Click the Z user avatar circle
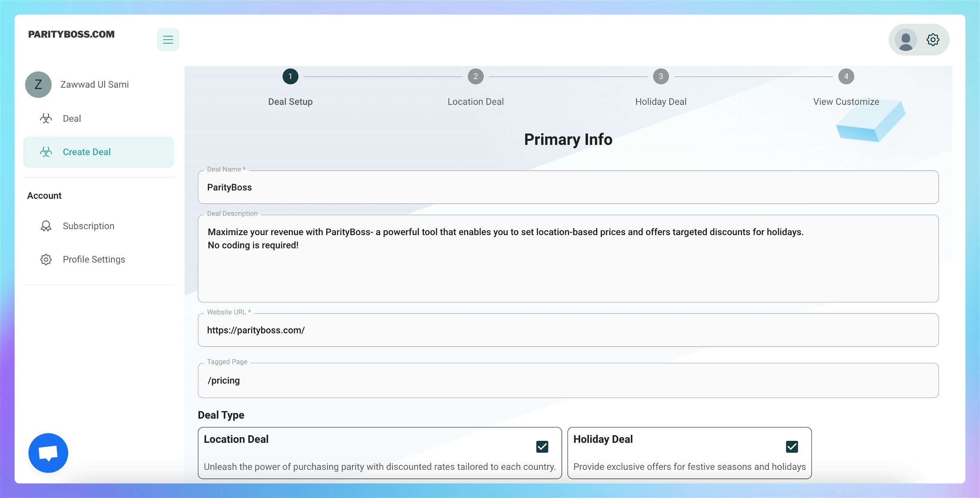980x498 pixels. point(38,84)
